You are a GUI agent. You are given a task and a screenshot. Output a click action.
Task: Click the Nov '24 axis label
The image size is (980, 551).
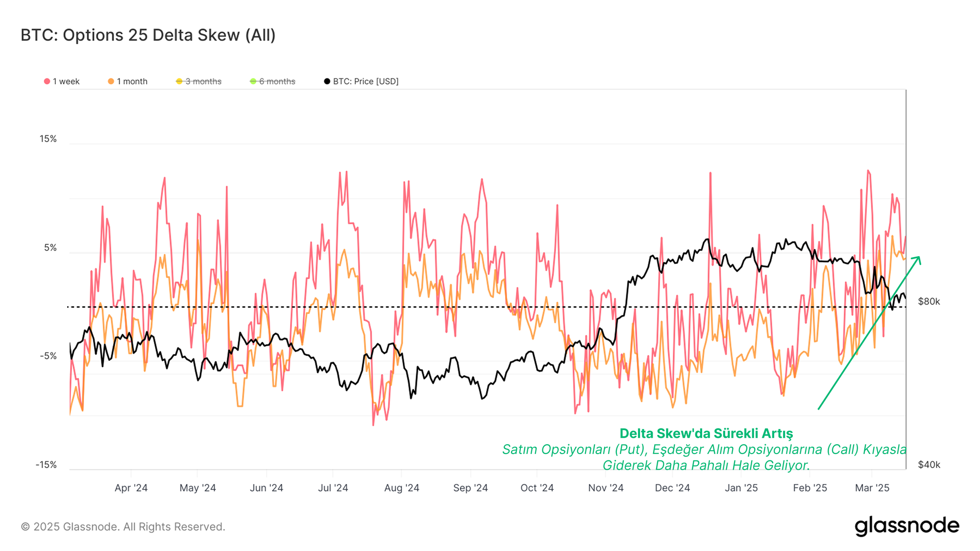[x=606, y=488]
